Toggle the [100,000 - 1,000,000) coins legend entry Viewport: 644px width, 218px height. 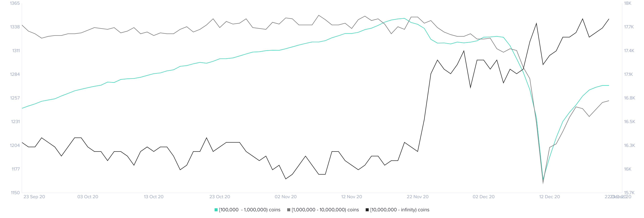pos(247,210)
